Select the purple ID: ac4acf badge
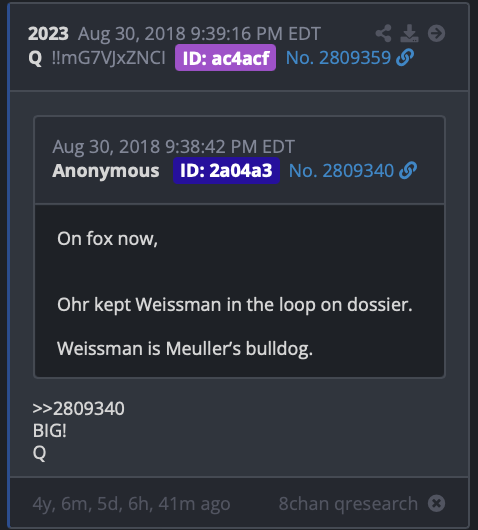Viewport: 478px width, 530px height. (225, 58)
